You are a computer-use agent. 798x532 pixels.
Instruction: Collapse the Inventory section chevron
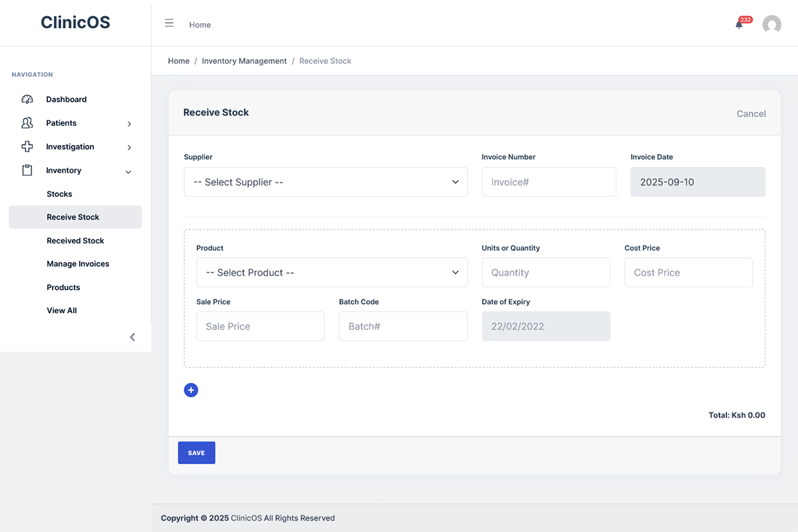(128, 171)
